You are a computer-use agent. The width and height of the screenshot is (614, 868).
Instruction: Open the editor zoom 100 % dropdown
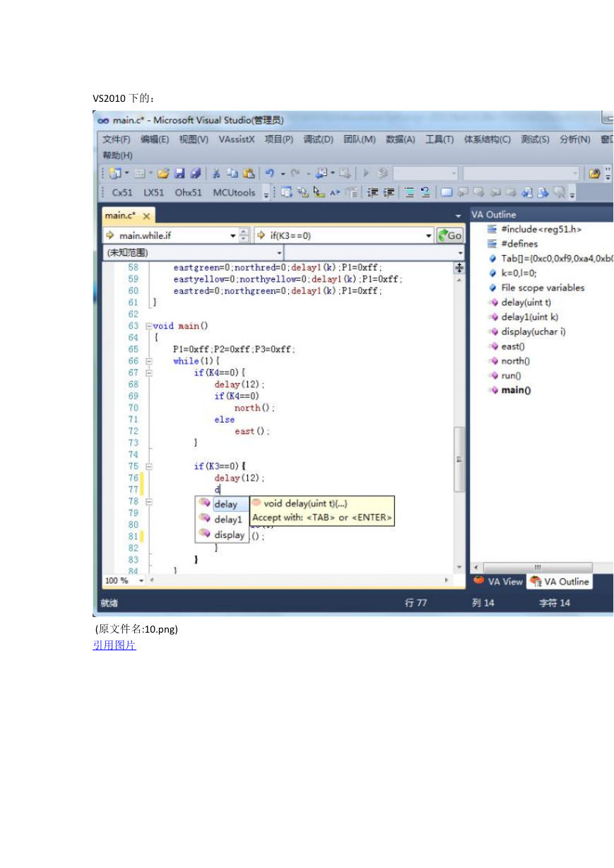click(141, 580)
